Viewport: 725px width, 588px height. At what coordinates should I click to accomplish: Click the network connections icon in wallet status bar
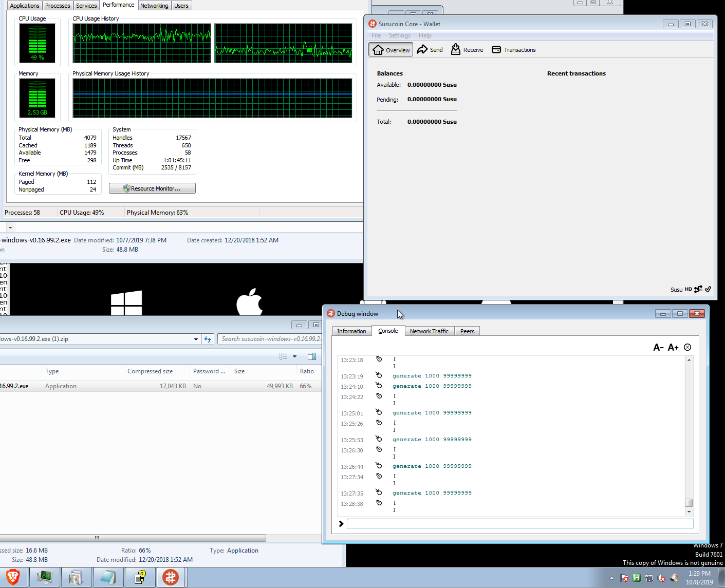(x=698, y=289)
